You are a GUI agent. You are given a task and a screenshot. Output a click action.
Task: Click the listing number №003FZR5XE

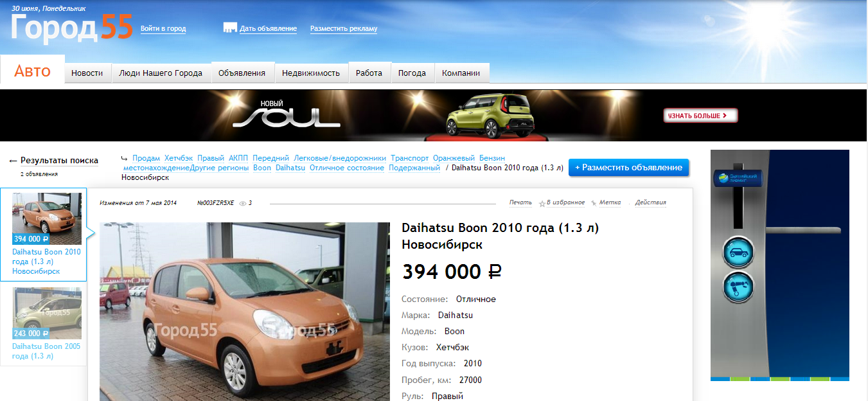coord(216,203)
